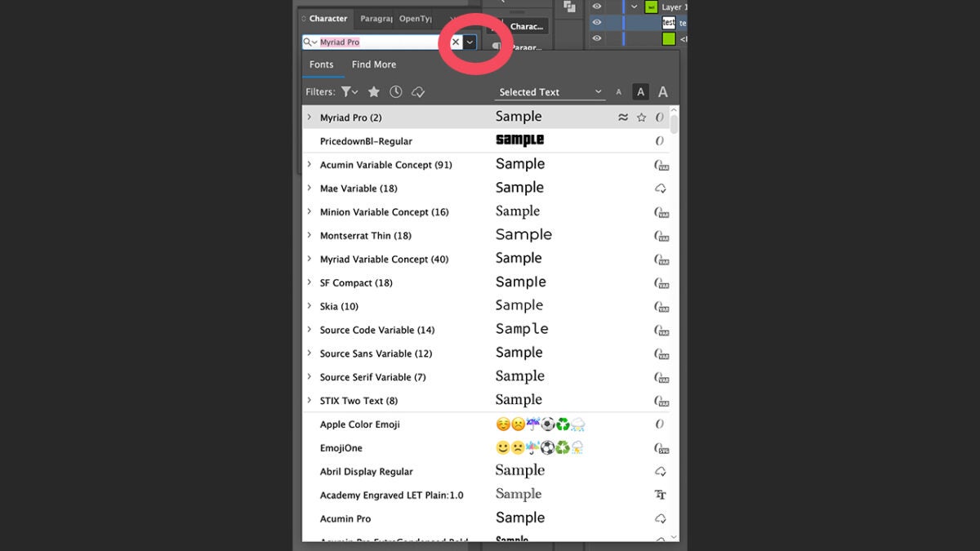The height and width of the screenshot is (551, 980).
Task: Open the Selected Text sample dropdown
Action: tap(598, 92)
